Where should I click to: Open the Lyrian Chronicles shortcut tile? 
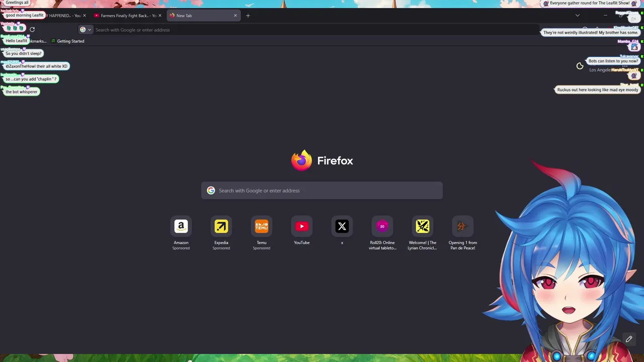click(x=423, y=226)
